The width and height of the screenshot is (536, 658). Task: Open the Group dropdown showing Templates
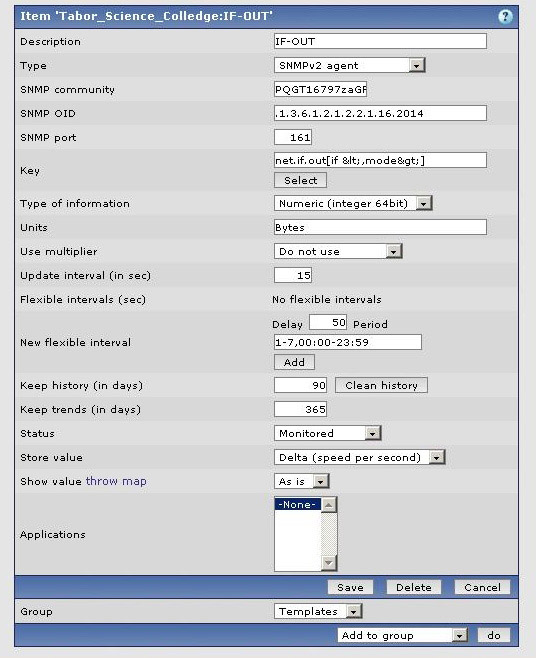coord(318,611)
